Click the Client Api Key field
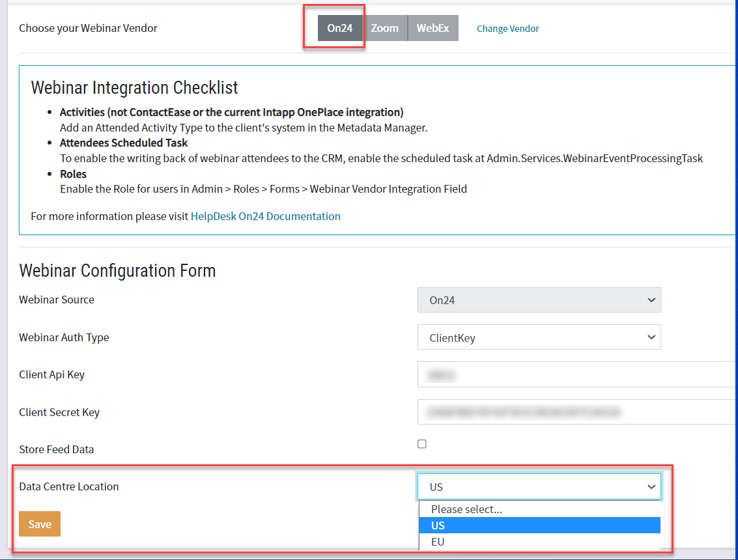Screen dimensions: 738x560 click(x=577, y=374)
